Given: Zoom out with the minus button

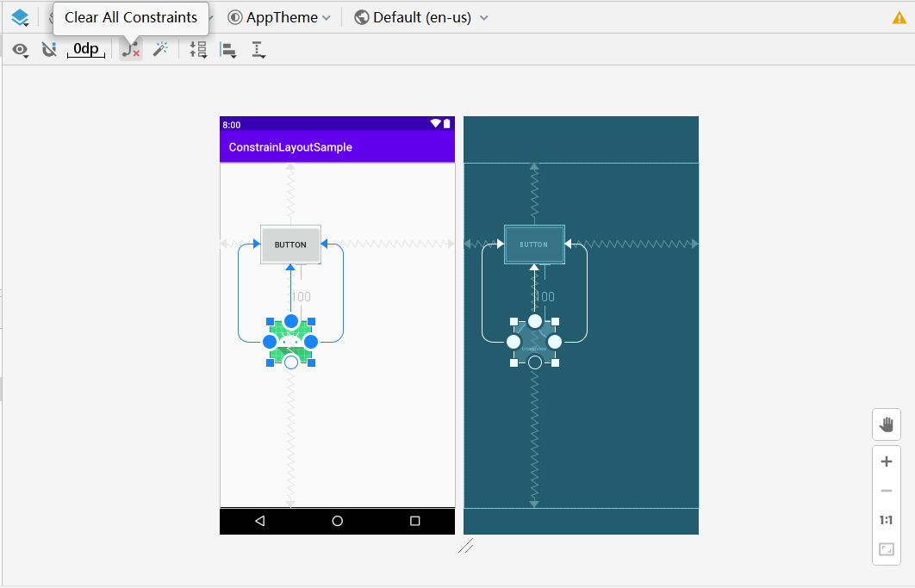Looking at the screenshot, I should 887,491.
